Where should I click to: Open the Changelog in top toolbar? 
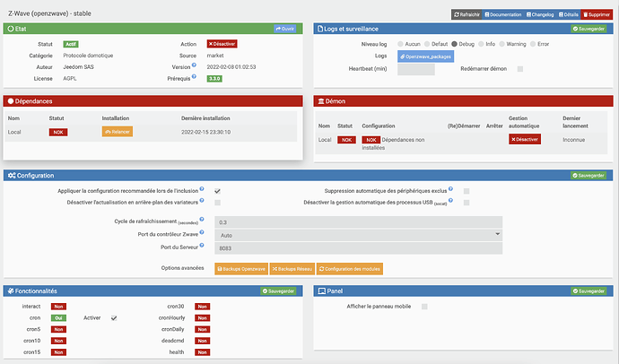coord(540,14)
